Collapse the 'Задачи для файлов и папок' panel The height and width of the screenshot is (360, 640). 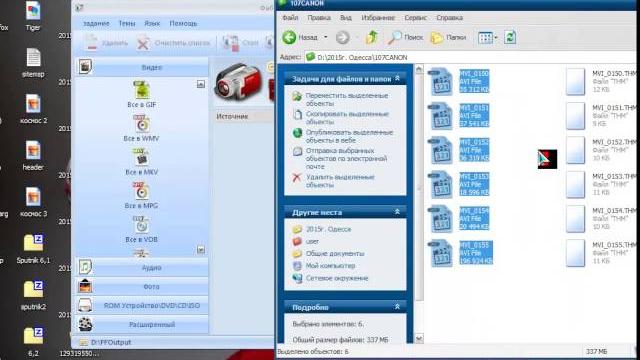pyautogui.click(x=397, y=78)
